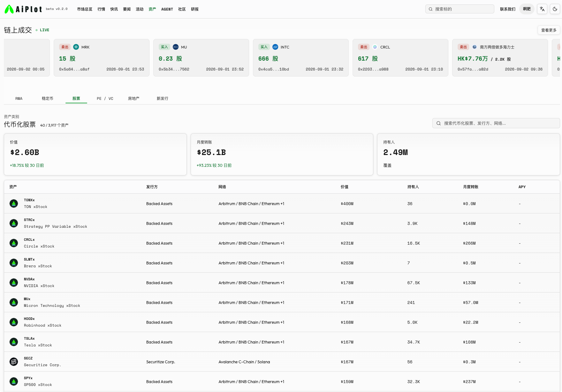Click the MUx asset icon
562x392 pixels.
(14, 302)
